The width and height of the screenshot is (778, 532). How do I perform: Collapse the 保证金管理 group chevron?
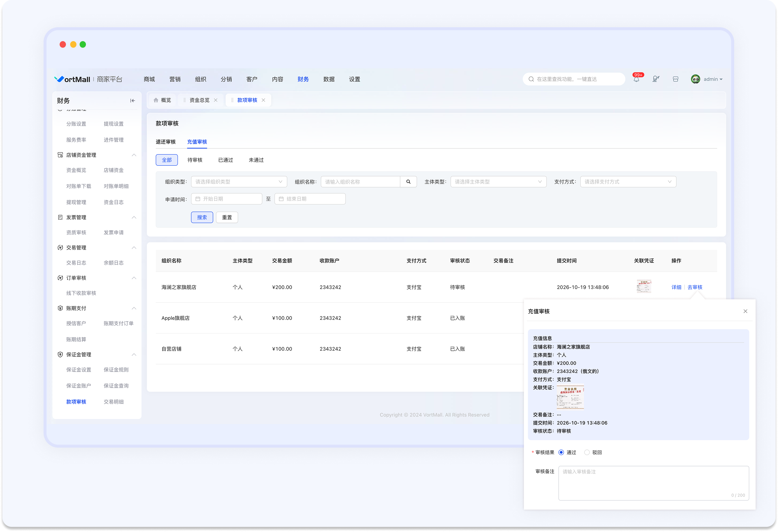tap(134, 354)
